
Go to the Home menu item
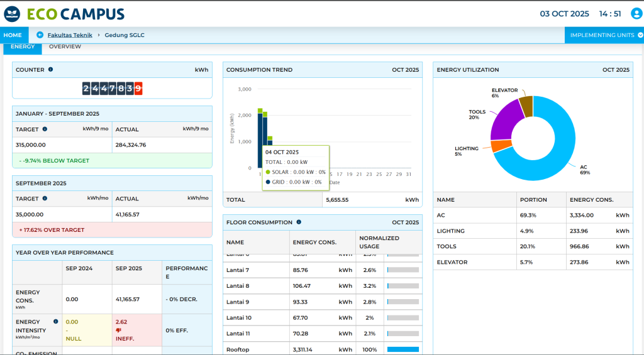(x=13, y=35)
